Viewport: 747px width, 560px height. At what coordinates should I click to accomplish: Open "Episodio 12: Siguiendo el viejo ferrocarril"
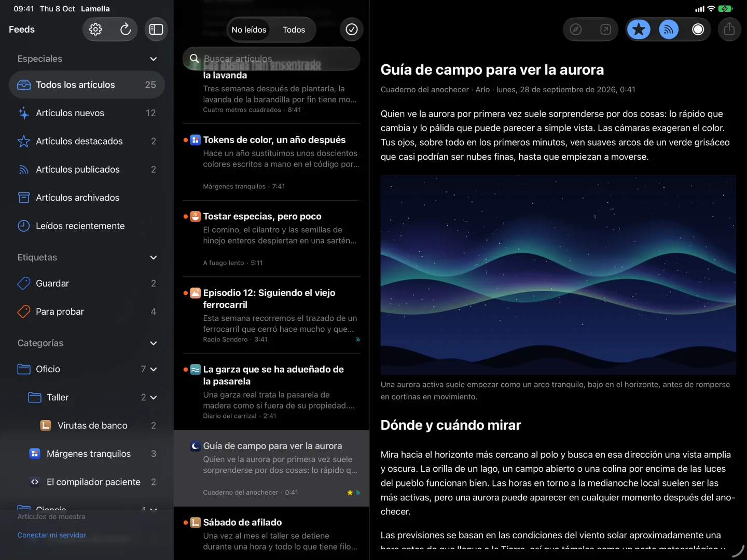pyautogui.click(x=271, y=315)
